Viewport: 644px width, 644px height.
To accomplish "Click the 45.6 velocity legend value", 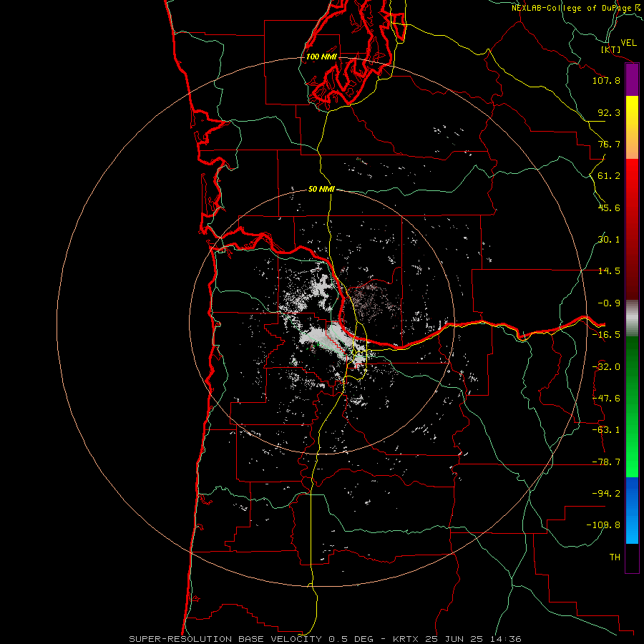I will pyautogui.click(x=609, y=208).
